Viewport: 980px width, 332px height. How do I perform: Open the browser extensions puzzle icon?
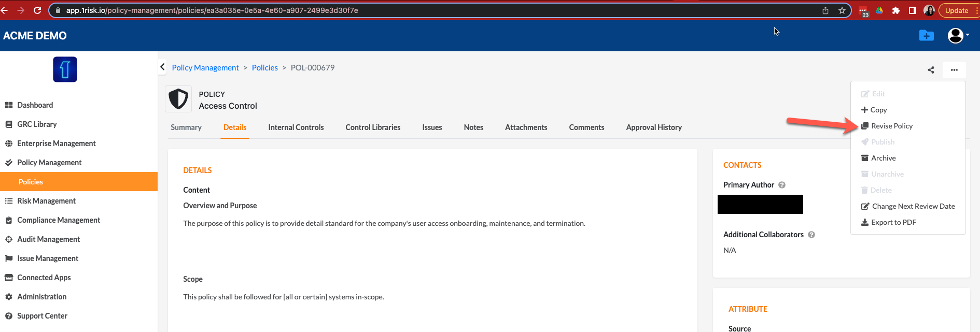896,10
